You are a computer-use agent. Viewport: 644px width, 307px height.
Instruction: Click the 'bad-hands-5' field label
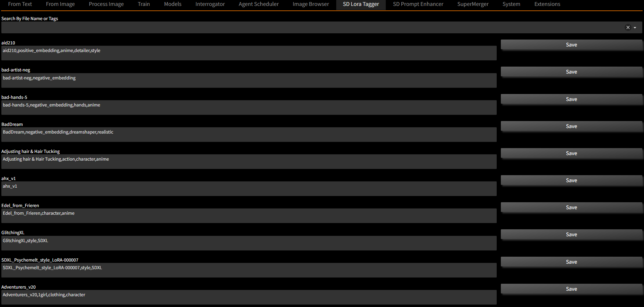tap(14, 97)
